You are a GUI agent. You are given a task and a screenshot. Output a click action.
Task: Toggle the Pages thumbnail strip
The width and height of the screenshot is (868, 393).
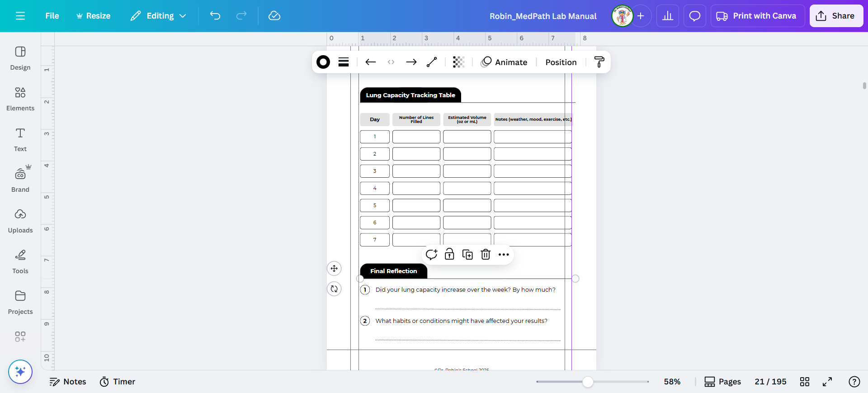(723, 382)
